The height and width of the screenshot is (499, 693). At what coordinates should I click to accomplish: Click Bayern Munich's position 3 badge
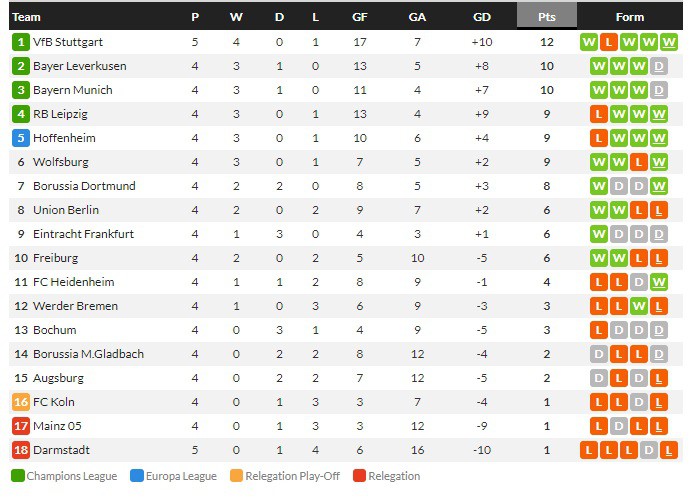pyautogui.click(x=21, y=90)
